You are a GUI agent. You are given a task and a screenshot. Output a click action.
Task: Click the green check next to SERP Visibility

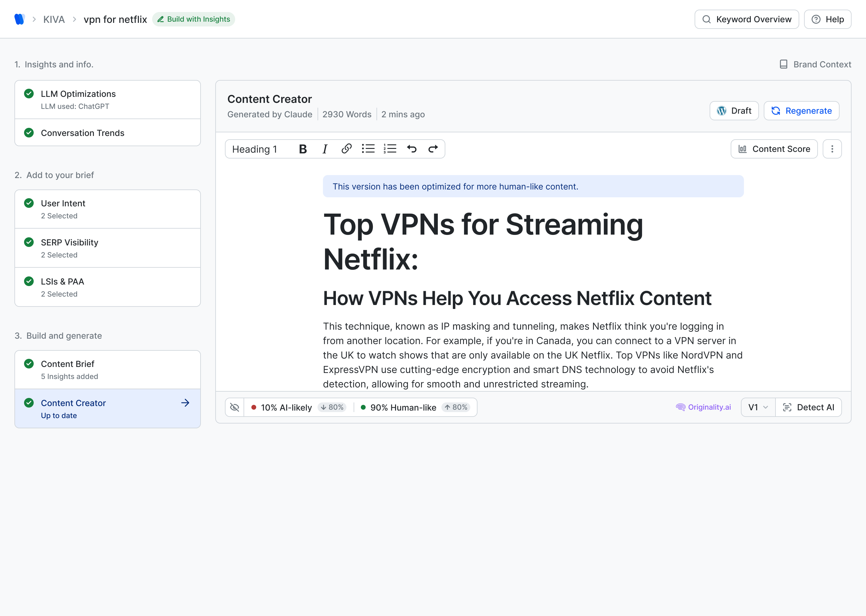coord(29,242)
